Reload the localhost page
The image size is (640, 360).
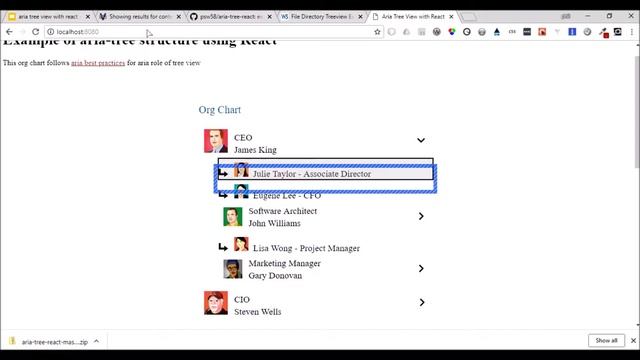[36, 31]
